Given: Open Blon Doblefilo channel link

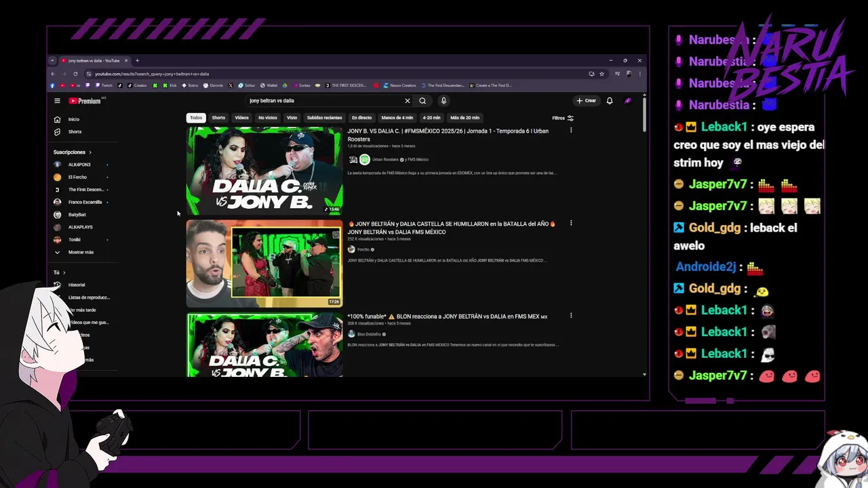Looking at the screenshot, I should pyautogui.click(x=369, y=334).
